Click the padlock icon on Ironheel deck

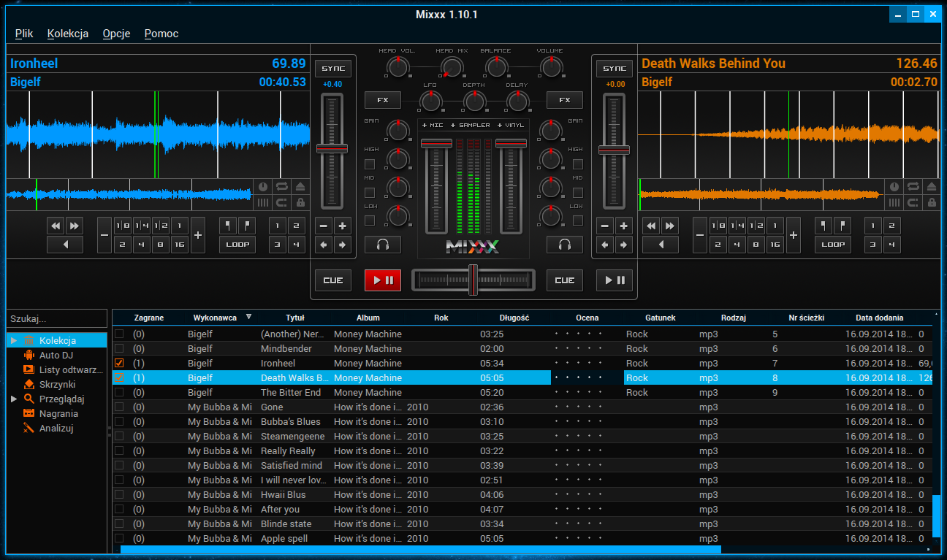click(x=300, y=203)
